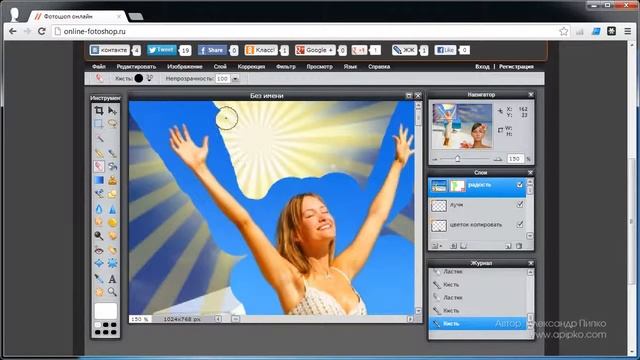Toggle visibility of the радость layer
This screenshot has height=360, width=640.
520,185
